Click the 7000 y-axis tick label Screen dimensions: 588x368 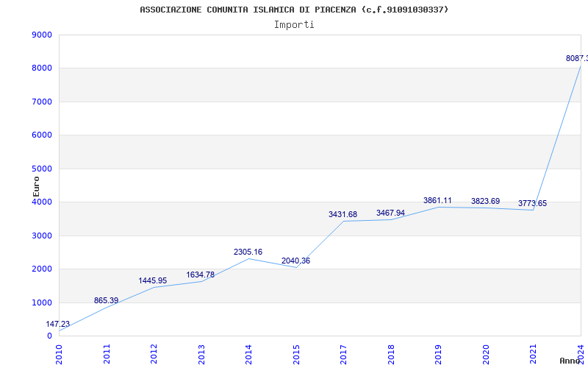point(42,102)
